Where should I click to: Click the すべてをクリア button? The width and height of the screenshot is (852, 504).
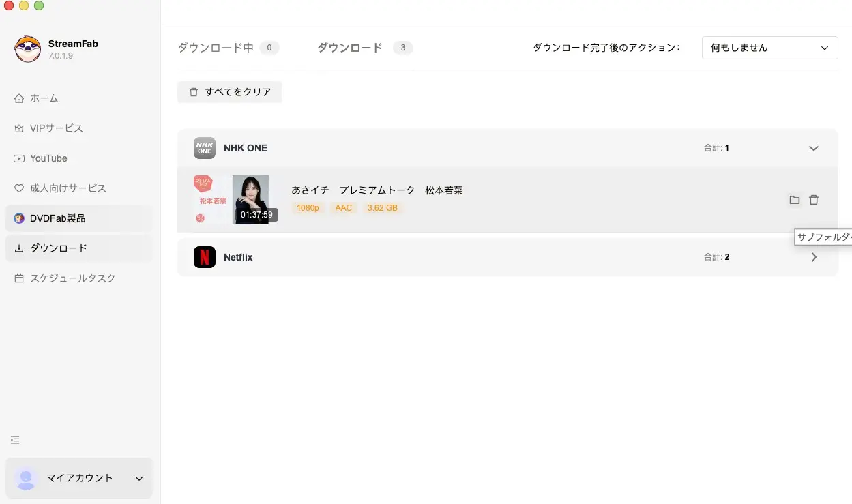tap(230, 92)
